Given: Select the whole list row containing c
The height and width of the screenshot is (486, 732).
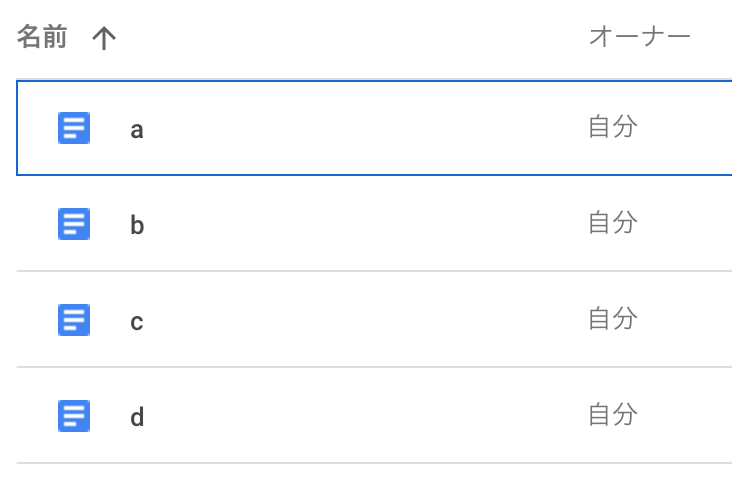Looking at the screenshot, I should point(374,319).
